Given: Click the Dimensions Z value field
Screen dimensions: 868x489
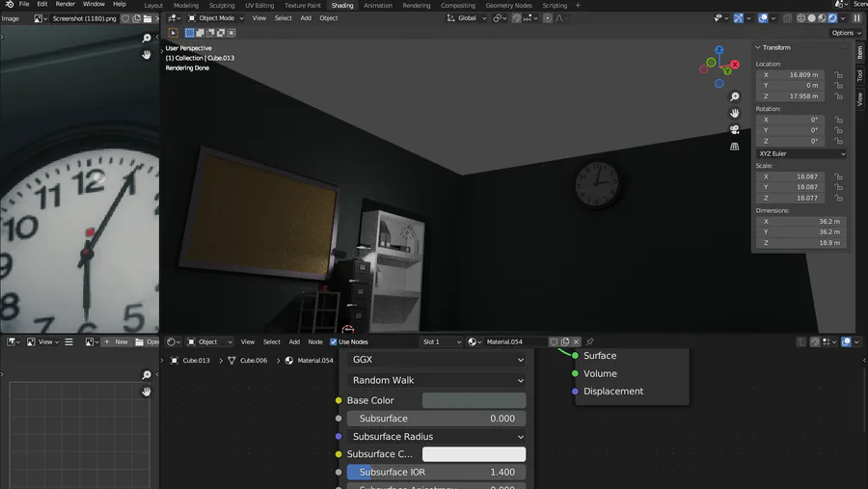Looking at the screenshot, I should (x=801, y=242).
